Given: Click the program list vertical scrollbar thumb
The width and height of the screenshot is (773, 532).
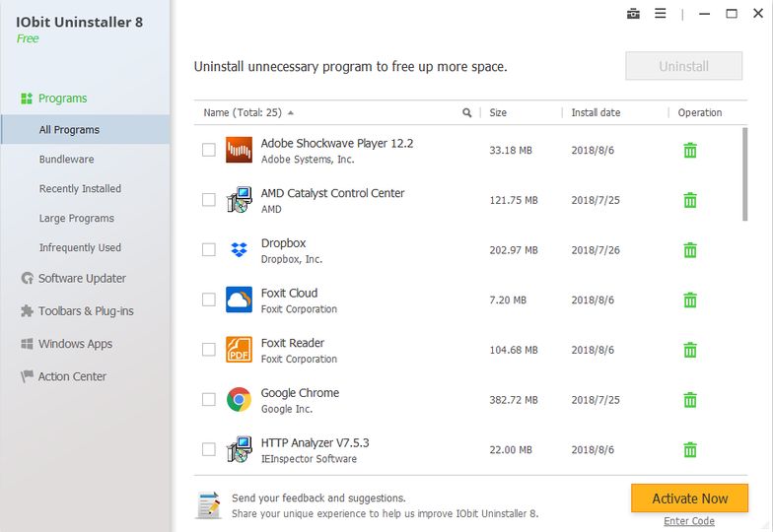Looking at the screenshot, I should tap(745, 173).
